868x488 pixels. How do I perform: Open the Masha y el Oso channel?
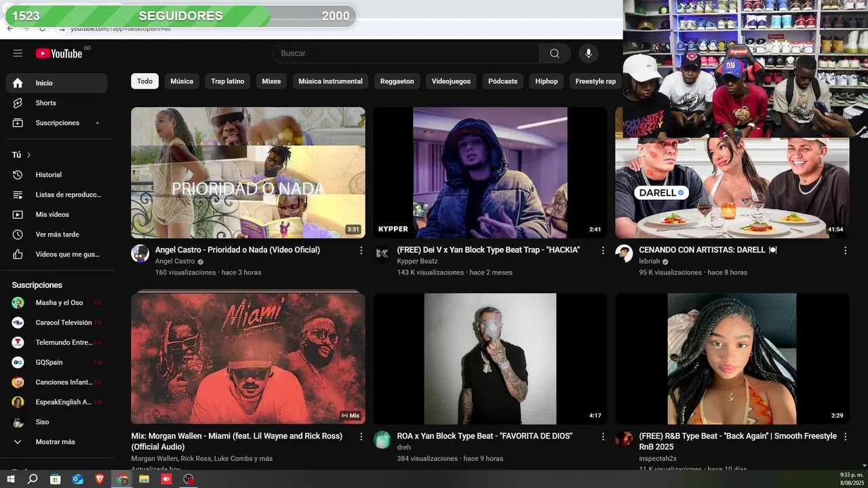point(57,303)
